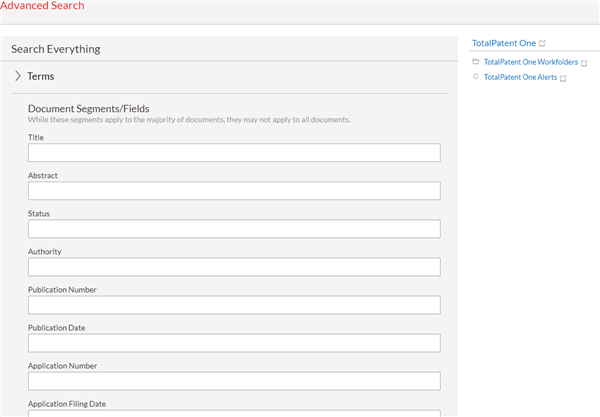Focus the Publication Date input field

(x=234, y=343)
